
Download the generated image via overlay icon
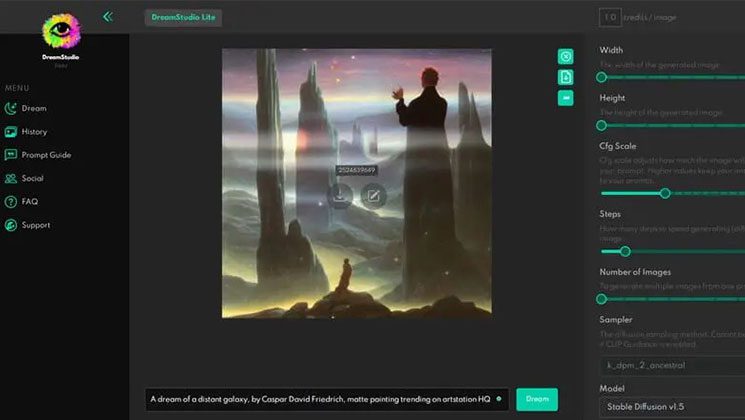(x=340, y=195)
